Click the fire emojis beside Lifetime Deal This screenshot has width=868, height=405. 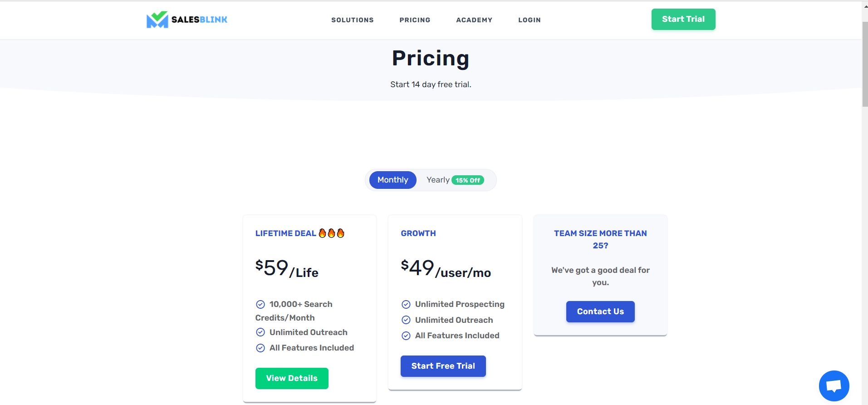[332, 233]
